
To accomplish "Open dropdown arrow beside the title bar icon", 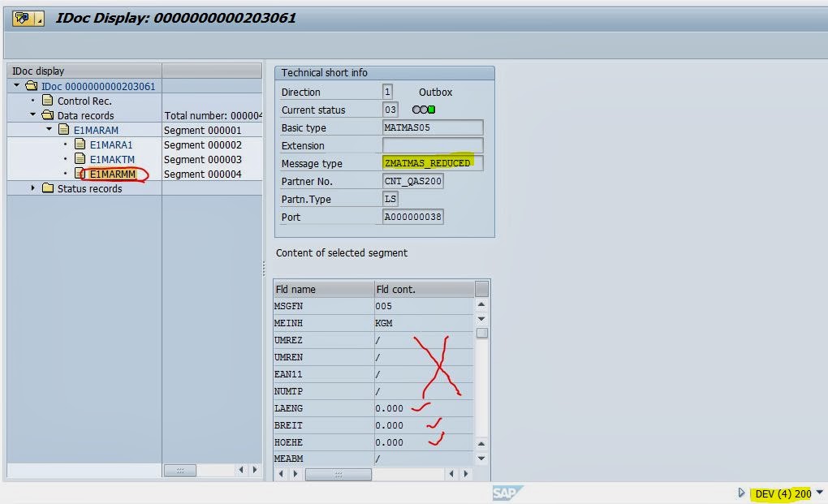I will click(39, 19).
